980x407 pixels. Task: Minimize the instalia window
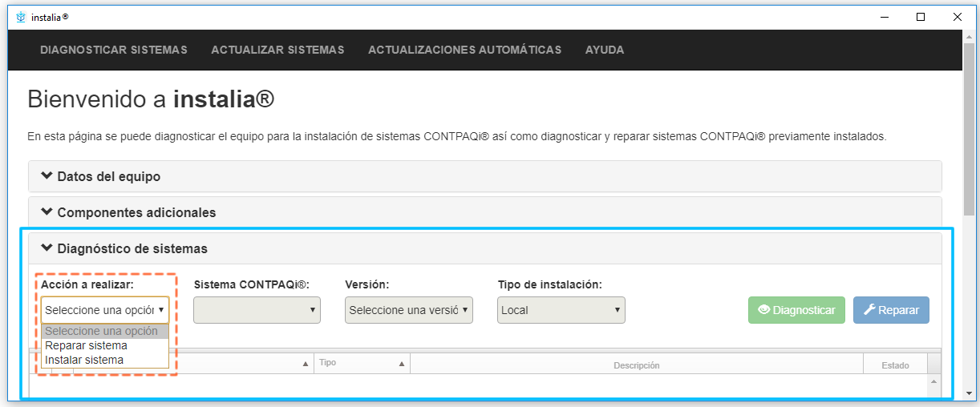point(884,17)
